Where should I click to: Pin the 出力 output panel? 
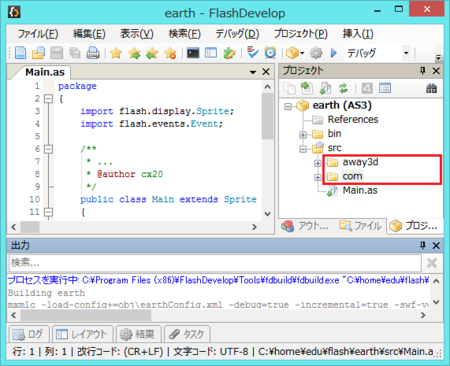click(x=423, y=245)
